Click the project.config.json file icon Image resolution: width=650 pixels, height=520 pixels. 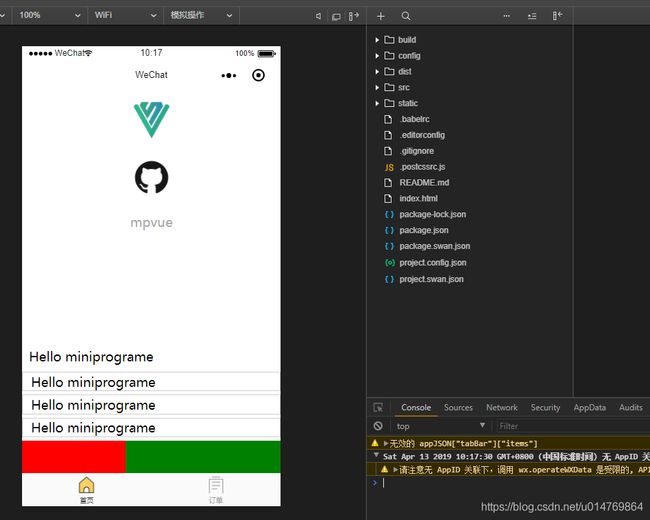point(389,263)
